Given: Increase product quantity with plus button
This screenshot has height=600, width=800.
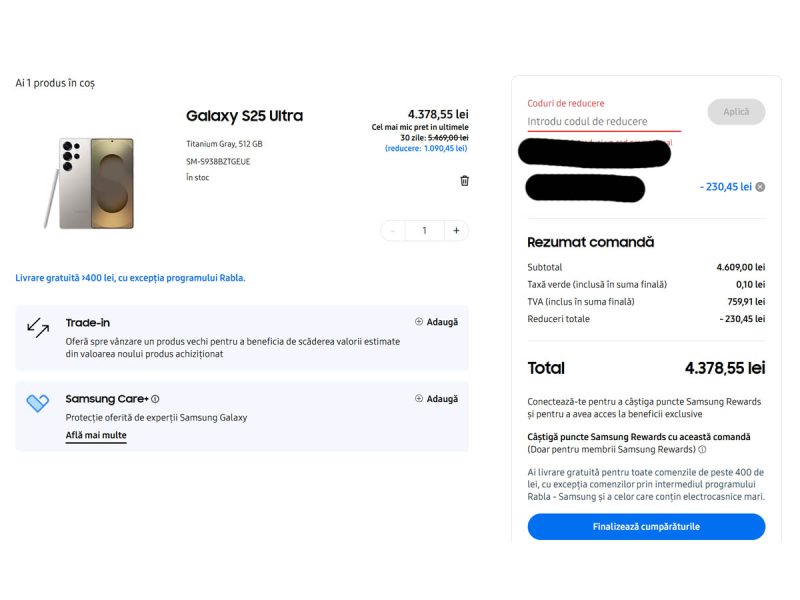Looking at the screenshot, I should pos(456,230).
